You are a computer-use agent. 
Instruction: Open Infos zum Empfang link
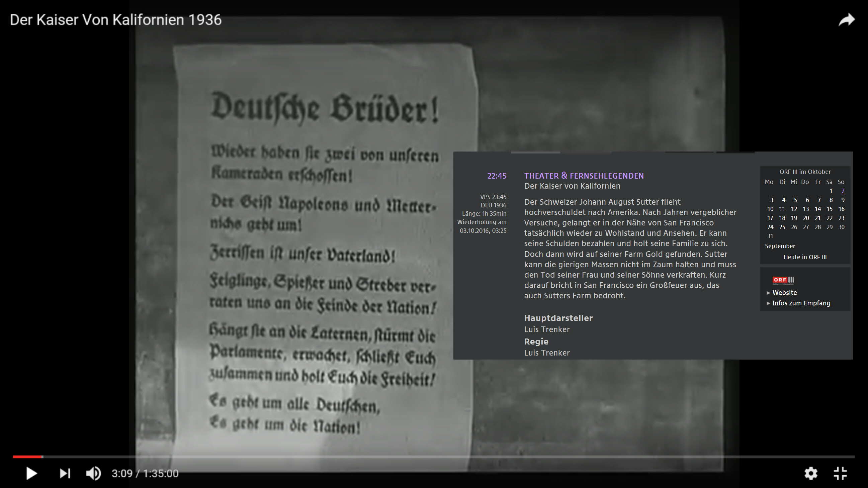coord(801,303)
